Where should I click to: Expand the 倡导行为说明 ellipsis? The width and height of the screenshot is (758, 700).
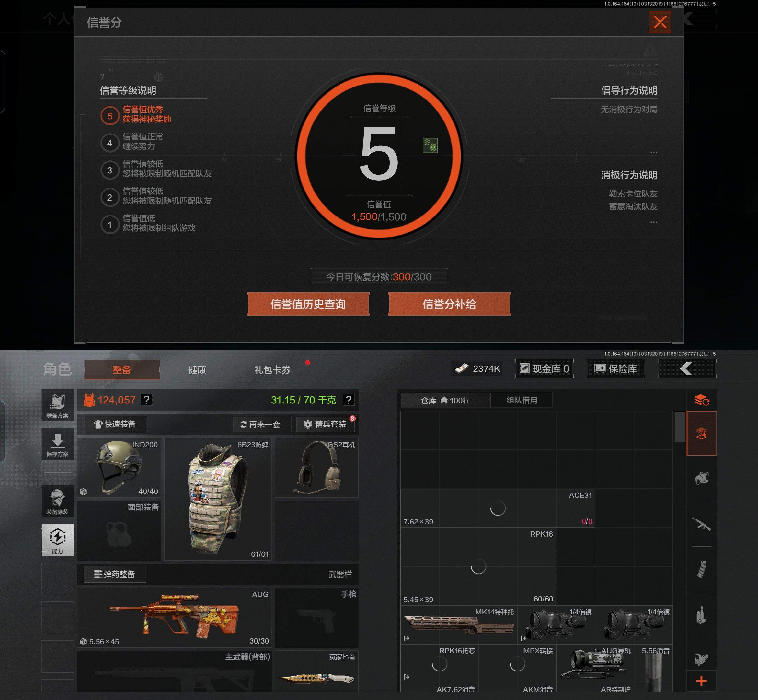[653, 153]
